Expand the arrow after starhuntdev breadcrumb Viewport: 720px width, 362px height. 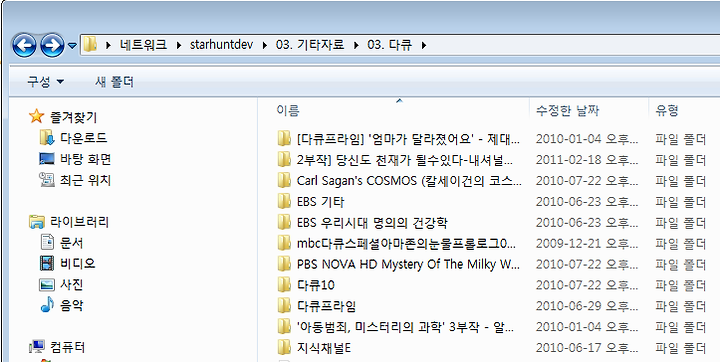[x=264, y=45]
